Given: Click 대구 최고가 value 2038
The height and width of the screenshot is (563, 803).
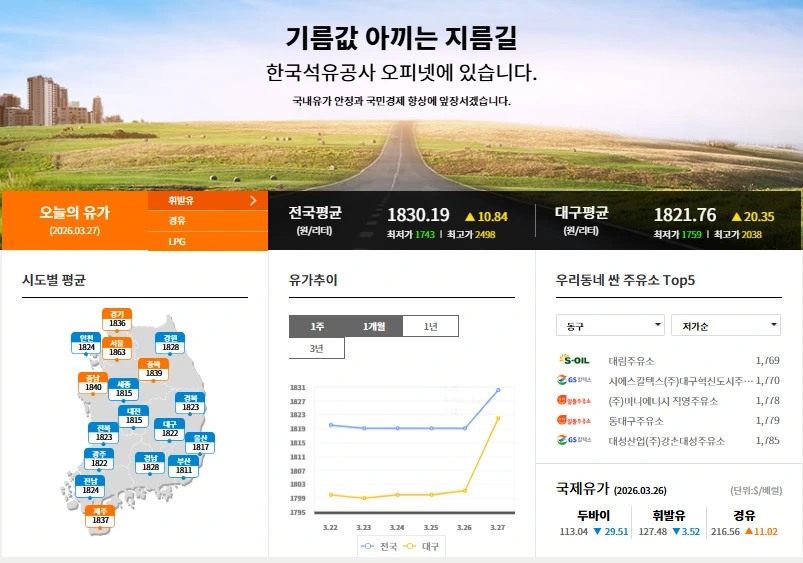Looking at the screenshot, I should click(751, 235).
